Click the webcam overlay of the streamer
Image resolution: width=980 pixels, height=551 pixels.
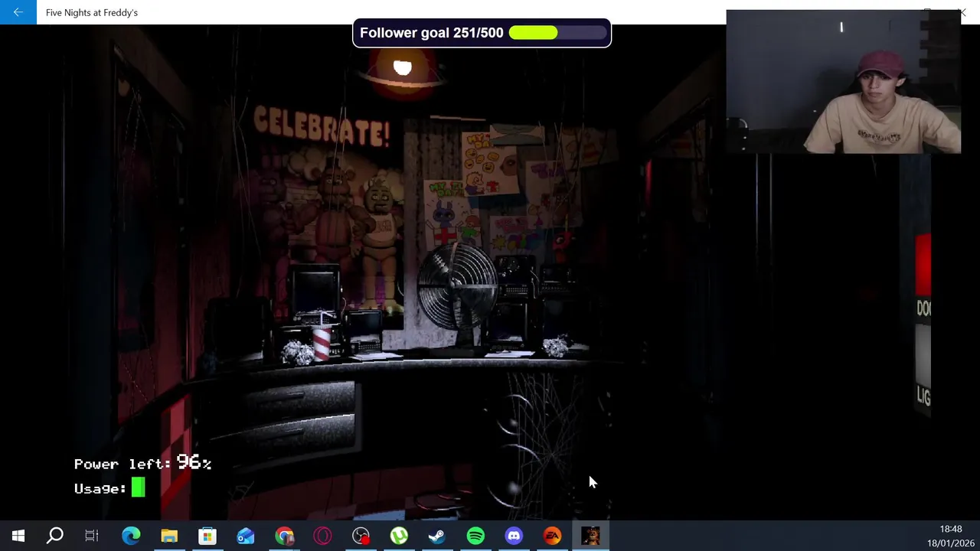point(843,82)
